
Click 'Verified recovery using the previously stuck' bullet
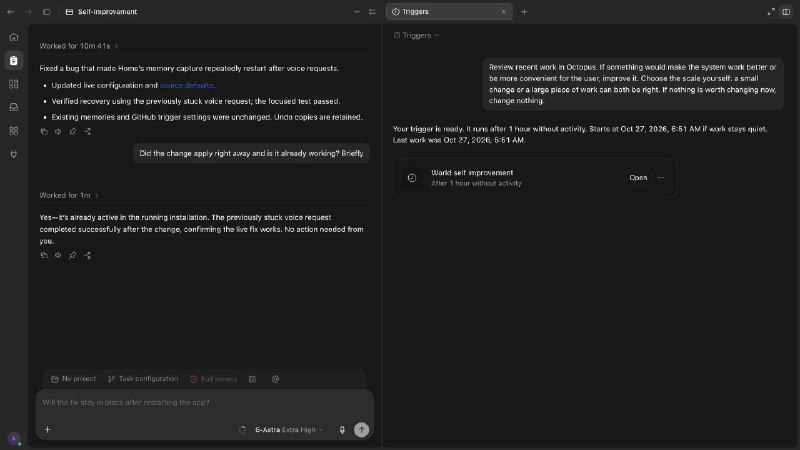pyautogui.click(x=196, y=101)
